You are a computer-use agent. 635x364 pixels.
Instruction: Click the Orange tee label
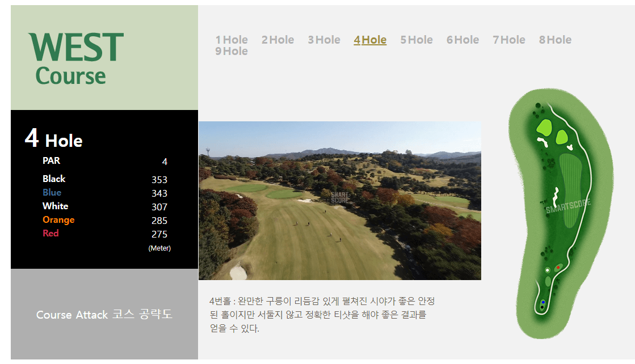[x=58, y=219]
